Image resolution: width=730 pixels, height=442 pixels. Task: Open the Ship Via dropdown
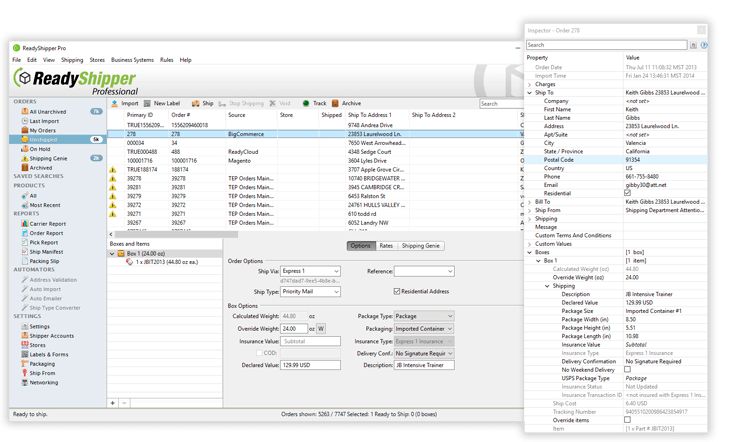point(311,271)
